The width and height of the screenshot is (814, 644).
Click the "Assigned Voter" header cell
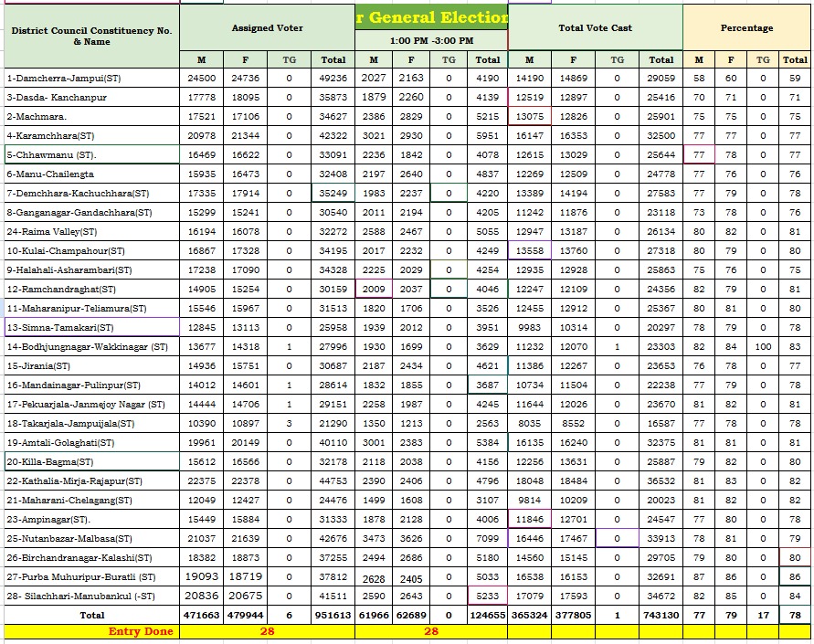point(267,28)
